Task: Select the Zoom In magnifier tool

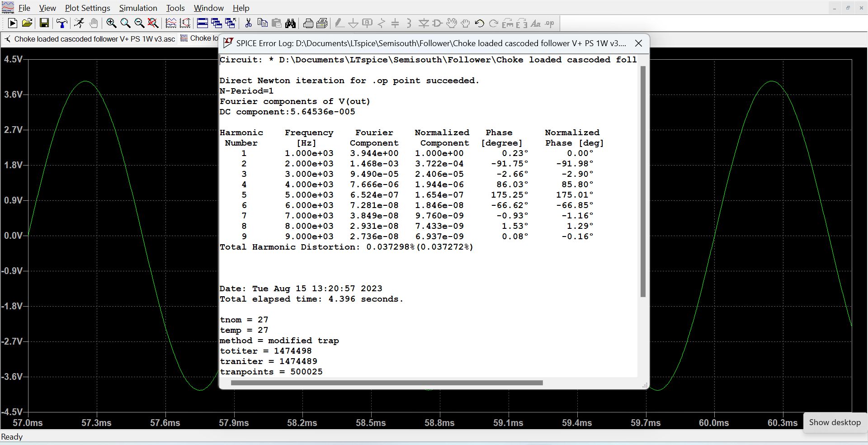Action: (111, 24)
